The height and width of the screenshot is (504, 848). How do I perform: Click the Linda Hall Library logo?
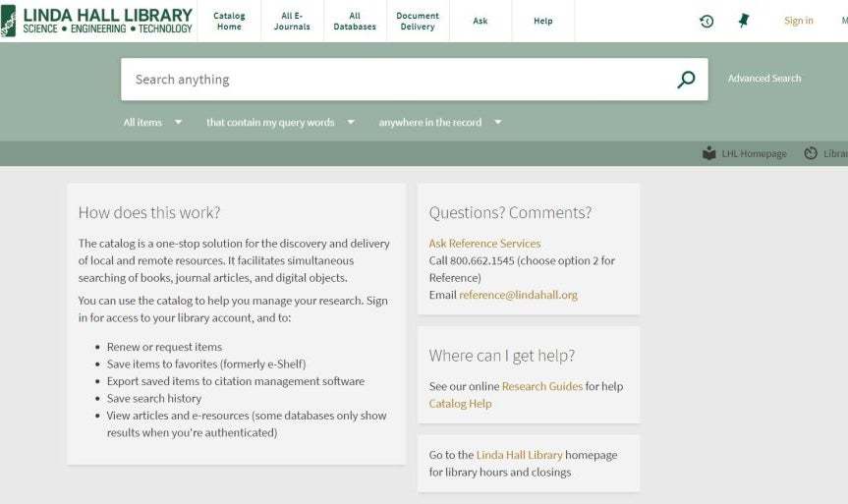click(97, 21)
